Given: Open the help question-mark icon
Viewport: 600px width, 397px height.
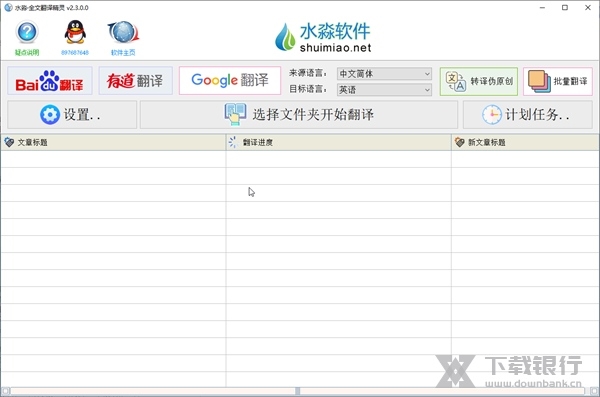Looking at the screenshot, I should [x=27, y=32].
